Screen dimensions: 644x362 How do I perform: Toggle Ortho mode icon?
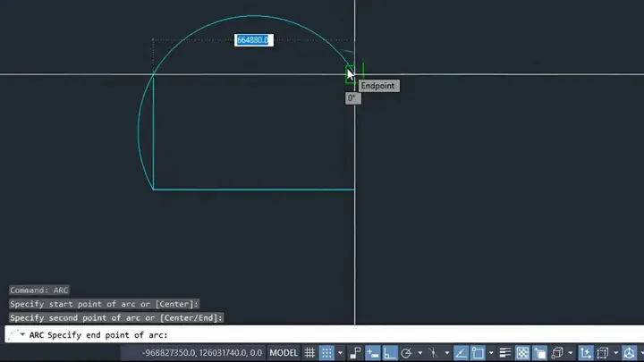pyautogui.click(x=389, y=352)
